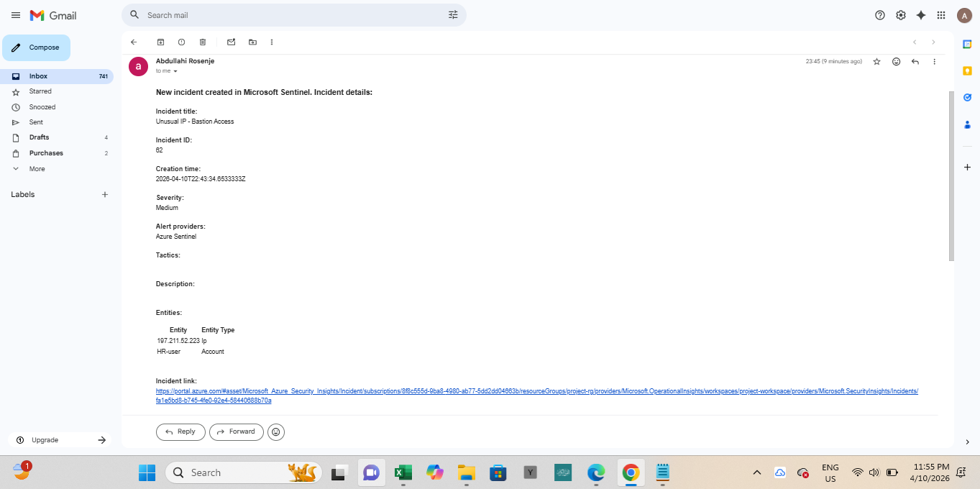Go back to Inbox arrow
This screenshot has height=489, width=980.
coord(134,42)
